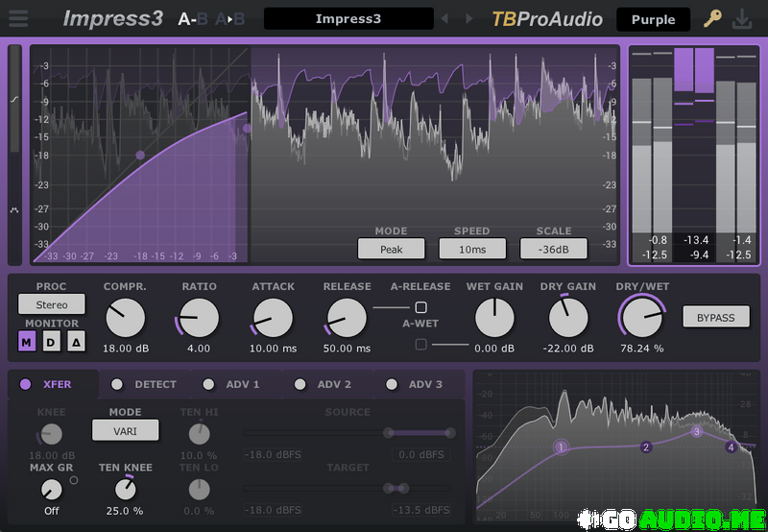Click the -13.4 gain reduction meter reading
This screenshot has height=532, width=768.
(695, 240)
